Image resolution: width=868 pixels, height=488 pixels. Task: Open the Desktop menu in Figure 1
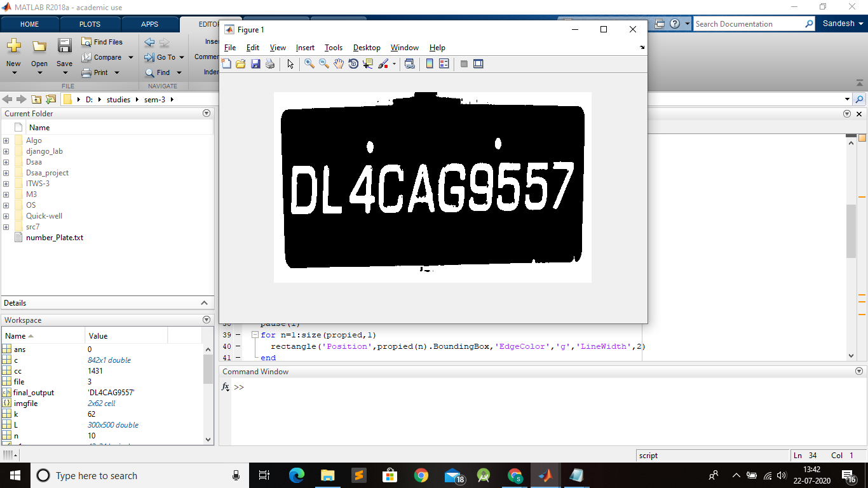pyautogui.click(x=367, y=48)
